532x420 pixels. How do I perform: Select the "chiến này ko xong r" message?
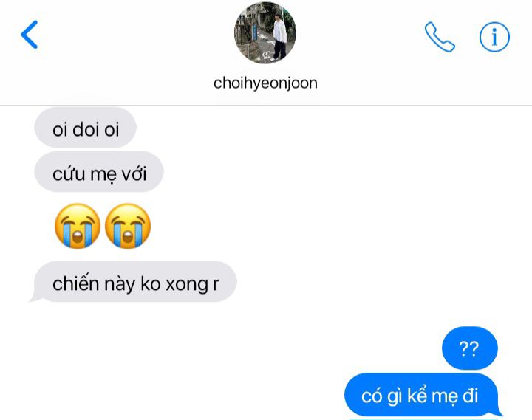(134, 282)
